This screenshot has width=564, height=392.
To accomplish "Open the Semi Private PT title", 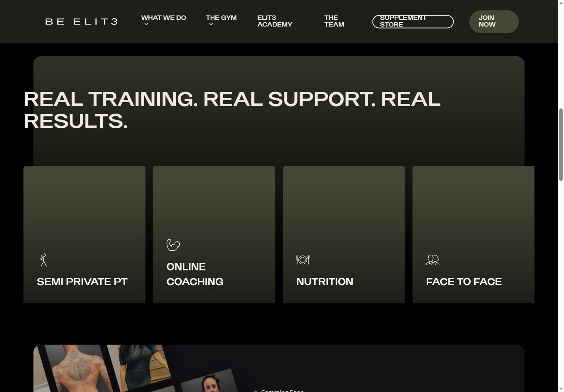I will tap(82, 282).
